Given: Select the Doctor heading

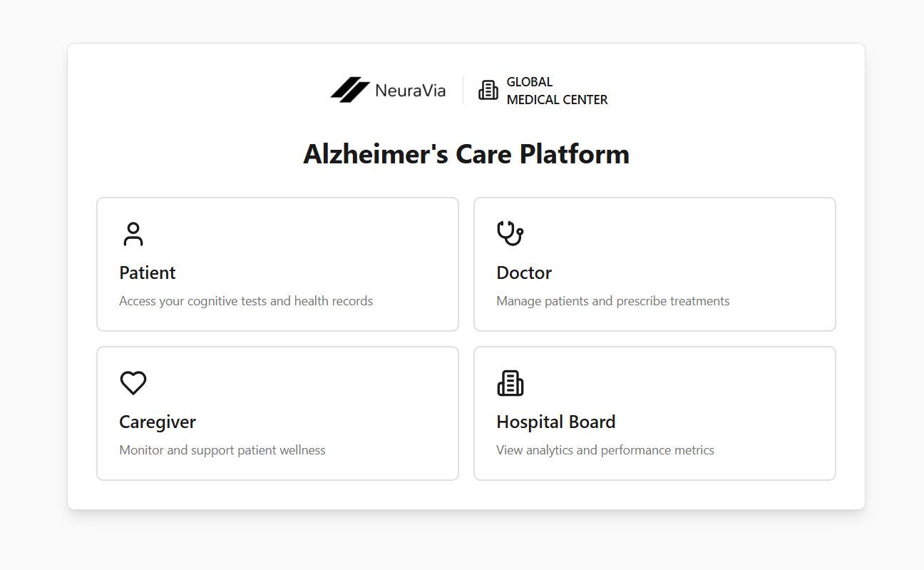Looking at the screenshot, I should tap(524, 273).
